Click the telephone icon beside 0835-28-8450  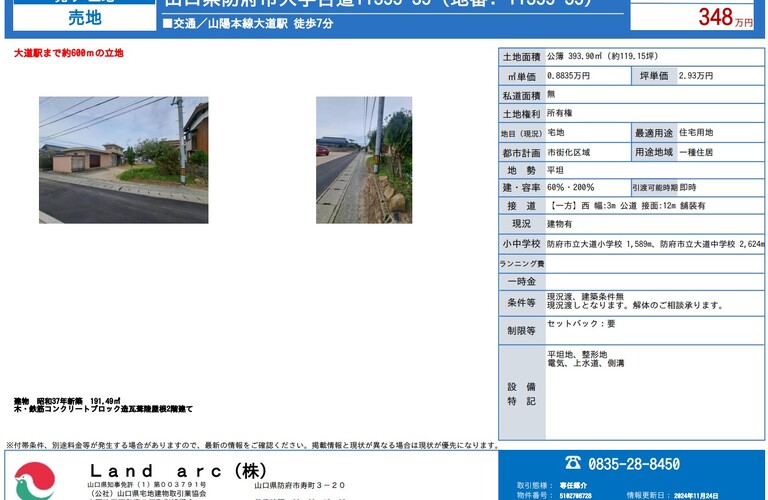[x=573, y=463]
